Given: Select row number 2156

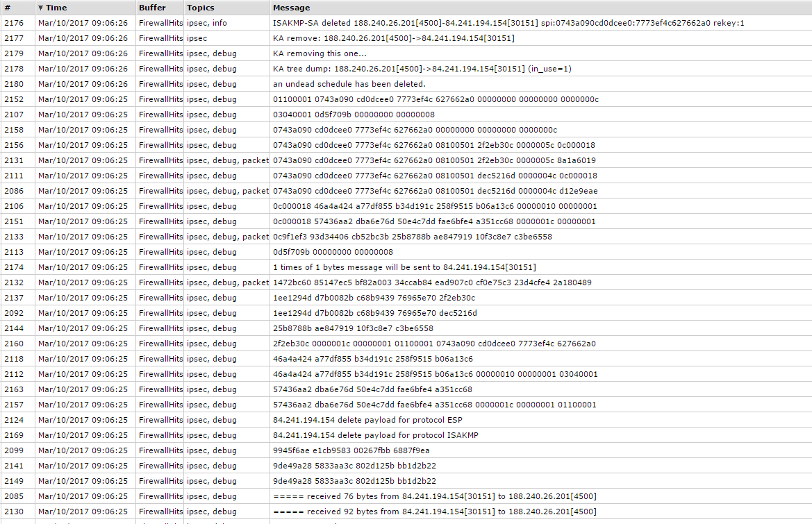Looking at the screenshot, I should 14,145.
